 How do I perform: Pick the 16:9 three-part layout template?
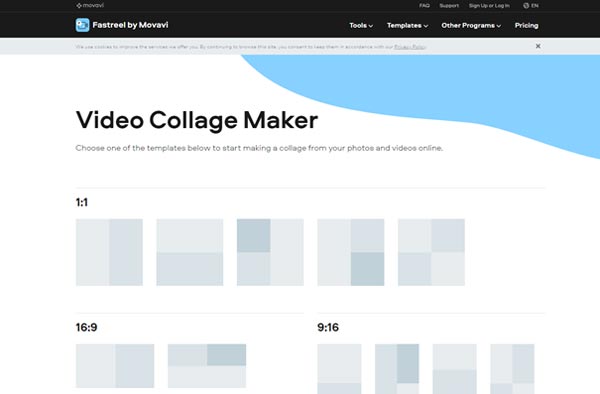point(207,366)
